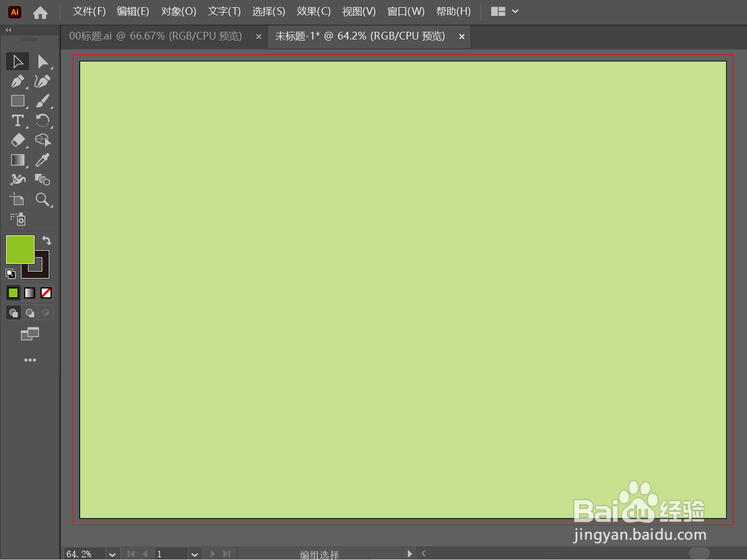747x560 pixels.
Task: Select the Pen tool
Action: [x=18, y=81]
